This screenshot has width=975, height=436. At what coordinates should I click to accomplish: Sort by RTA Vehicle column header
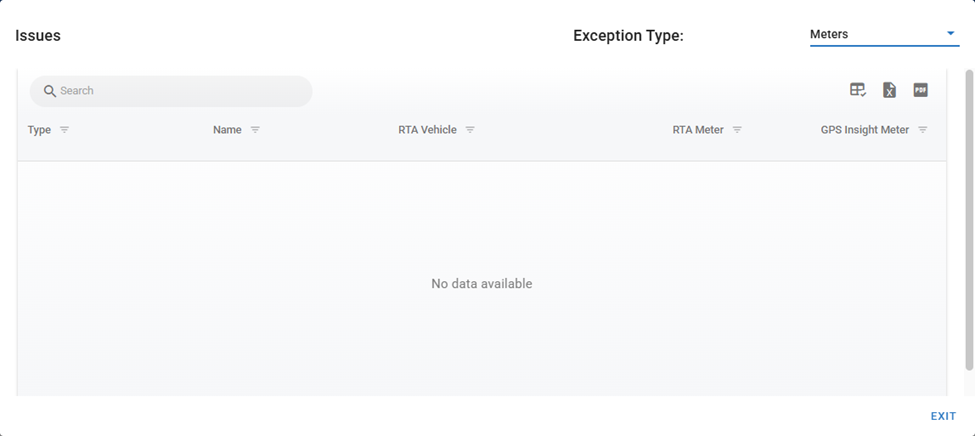(x=427, y=130)
